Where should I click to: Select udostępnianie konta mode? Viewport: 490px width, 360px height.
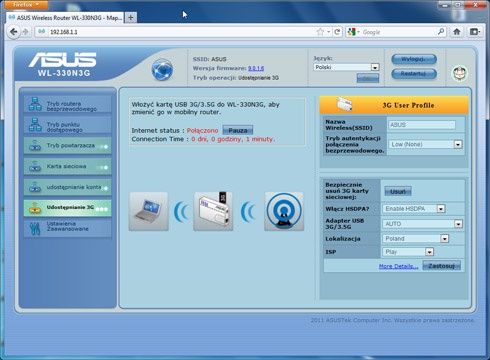coord(68,187)
